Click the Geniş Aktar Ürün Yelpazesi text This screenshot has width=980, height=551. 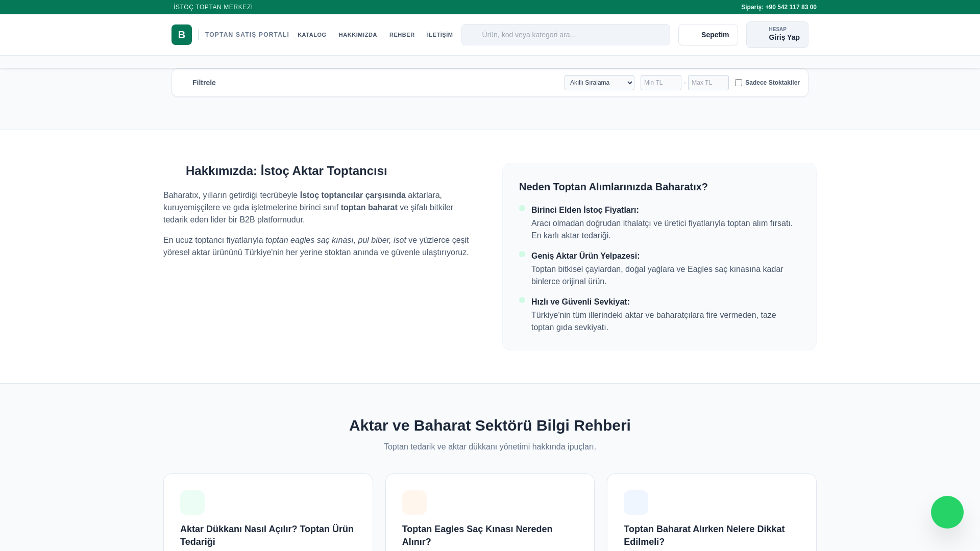click(x=585, y=256)
